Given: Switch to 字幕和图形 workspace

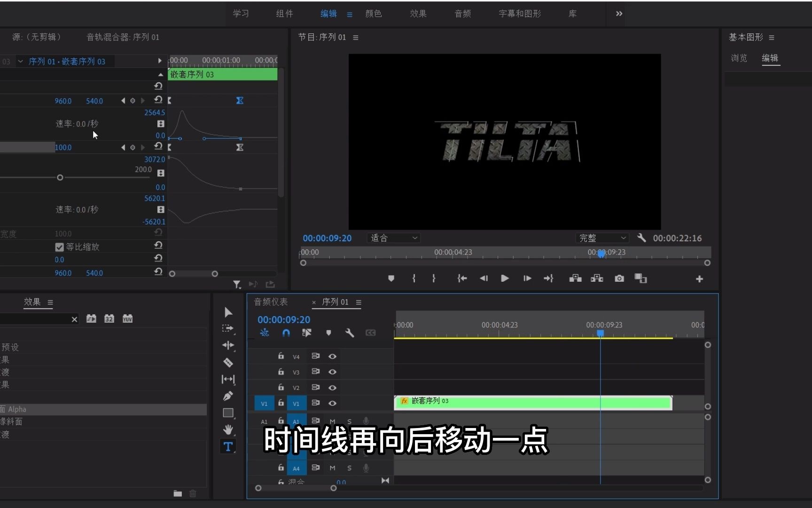Looking at the screenshot, I should 520,14.
